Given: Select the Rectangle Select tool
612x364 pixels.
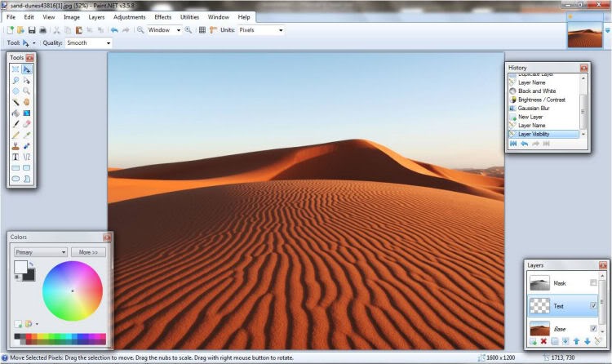Looking at the screenshot, I should [x=16, y=69].
